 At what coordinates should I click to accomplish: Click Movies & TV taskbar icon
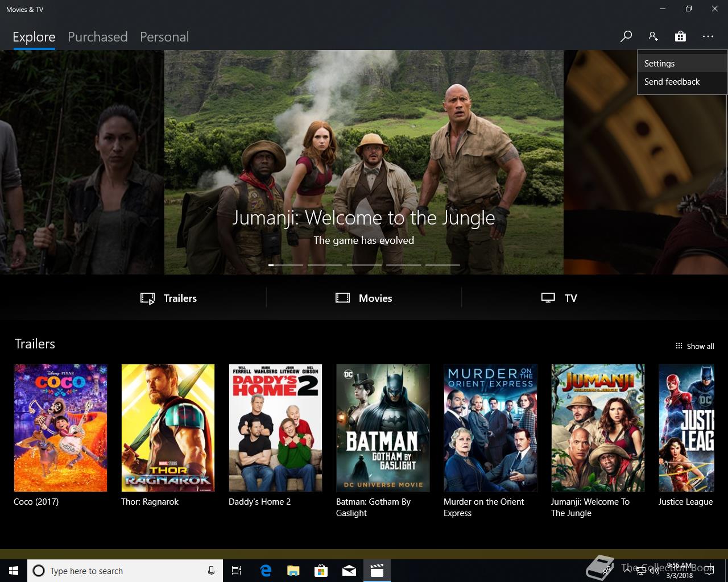click(x=377, y=571)
